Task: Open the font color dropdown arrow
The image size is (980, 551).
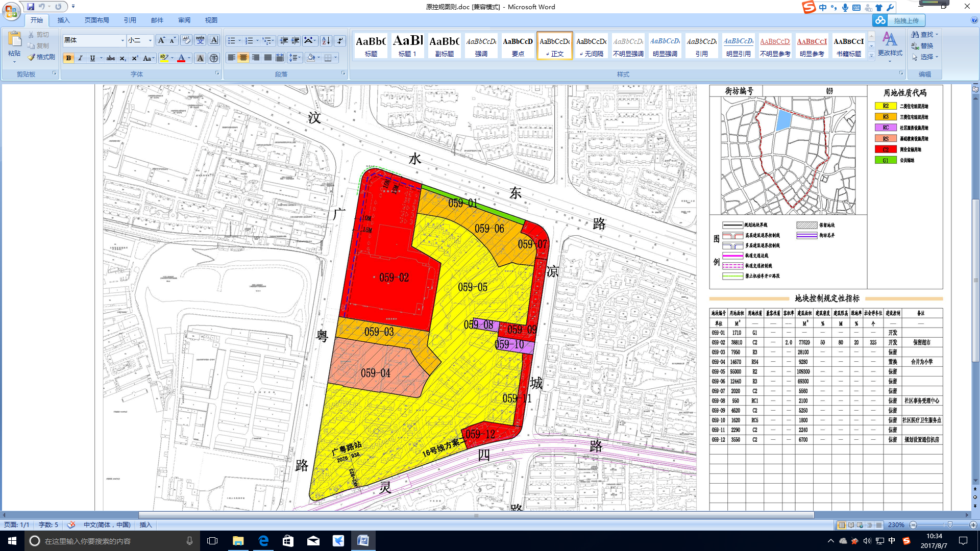Action: click(x=189, y=58)
